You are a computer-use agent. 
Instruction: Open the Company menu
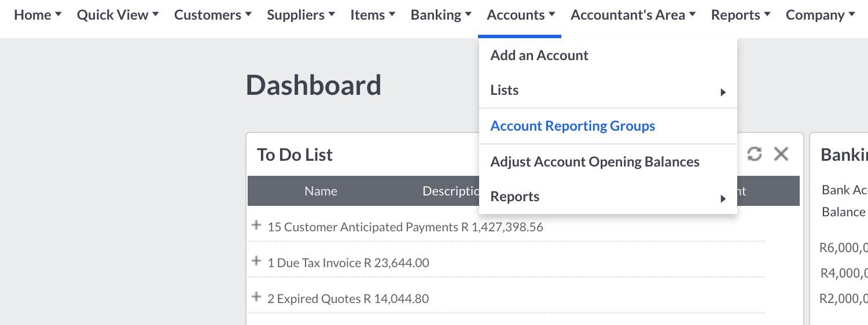[x=820, y=15]
